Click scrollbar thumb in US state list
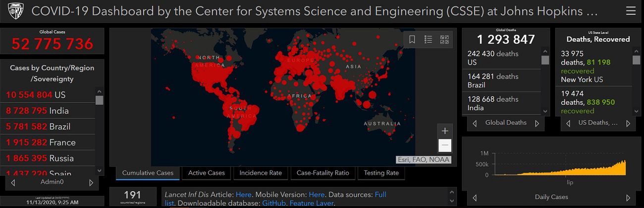Image resolution: width=644 pixels, height=208 pixels. pyautogui.click(x=637, y=60)
